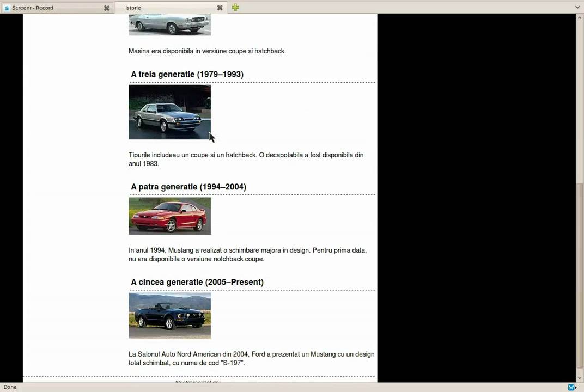Click the heading A patra generatie (1994–2004)
Screen dimensions: 584x392
click(188, 187)
